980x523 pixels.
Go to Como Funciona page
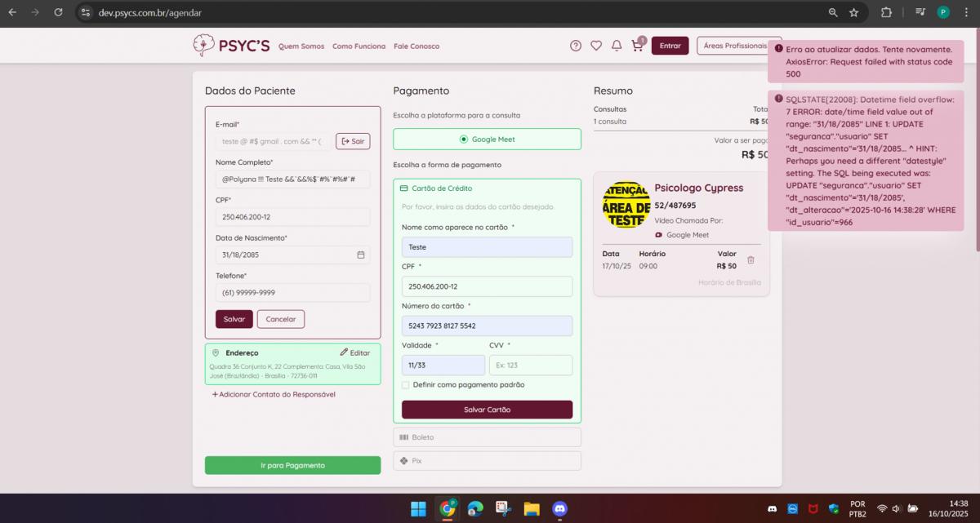[359, 47]
